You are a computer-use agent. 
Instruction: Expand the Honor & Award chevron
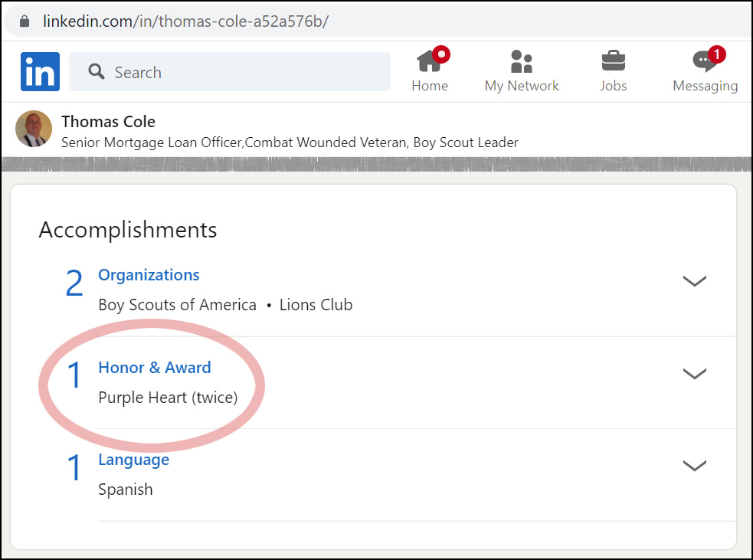click(694, 374)
